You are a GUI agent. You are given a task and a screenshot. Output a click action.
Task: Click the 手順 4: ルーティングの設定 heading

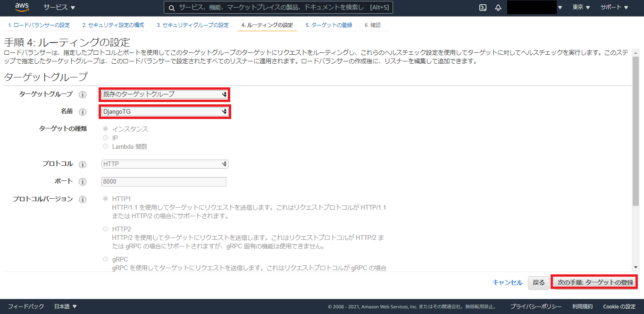tap(67, 42)
